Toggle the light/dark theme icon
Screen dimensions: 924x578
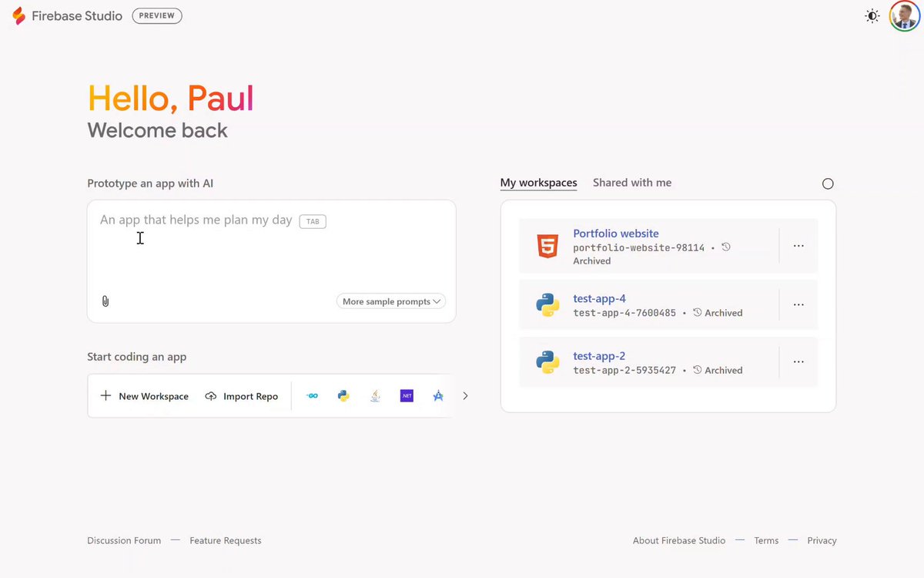[872, 16]
